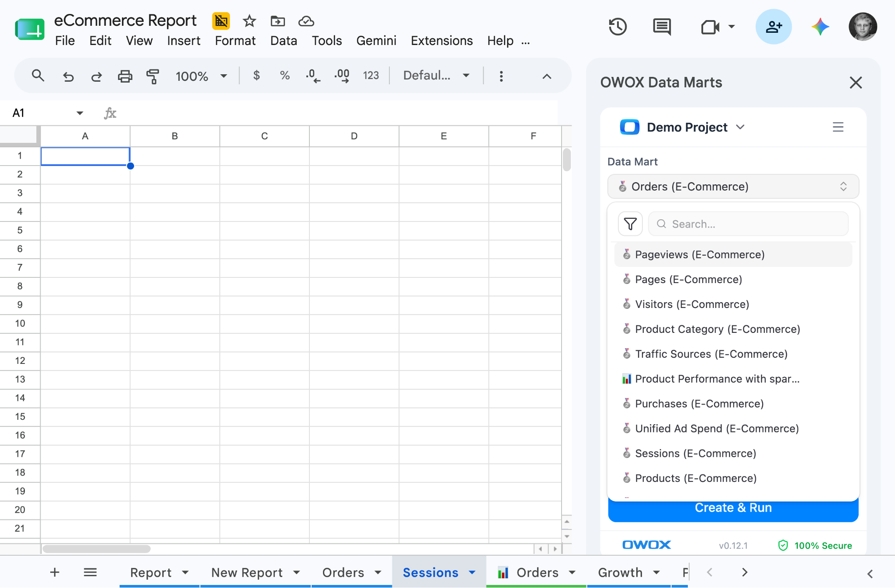Screen dimensions: 895x588
Task: Click the move to folder icon
Action: [278, 21]
